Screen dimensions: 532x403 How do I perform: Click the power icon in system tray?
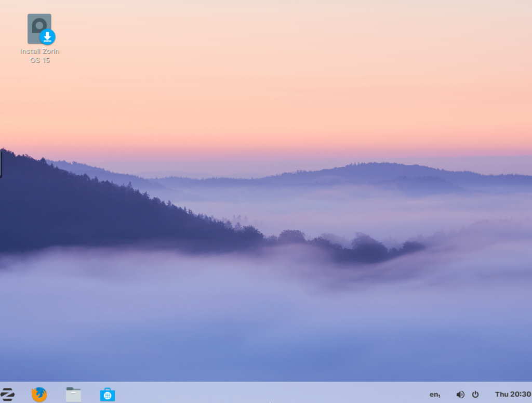click(475, 394)
